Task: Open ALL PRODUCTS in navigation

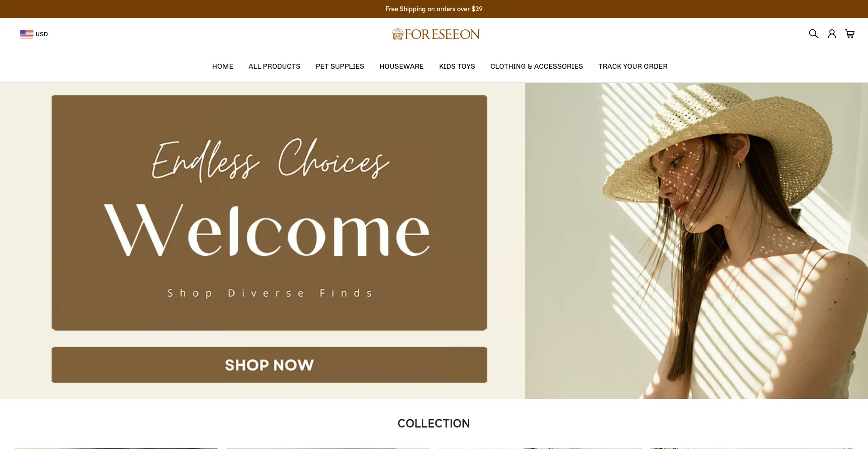Action: click(274, 66)
